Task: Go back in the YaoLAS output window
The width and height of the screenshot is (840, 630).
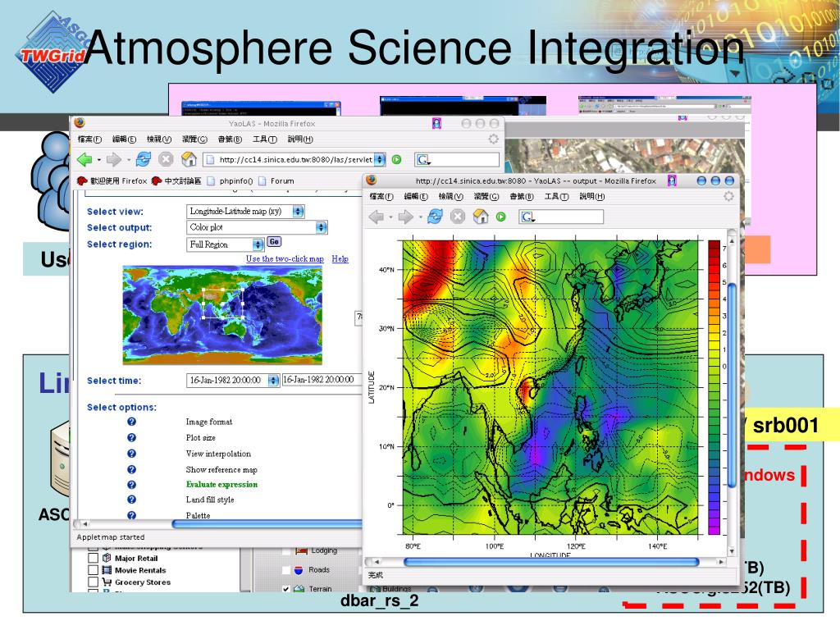Action: pyautogui.click(x=376, y=217)
